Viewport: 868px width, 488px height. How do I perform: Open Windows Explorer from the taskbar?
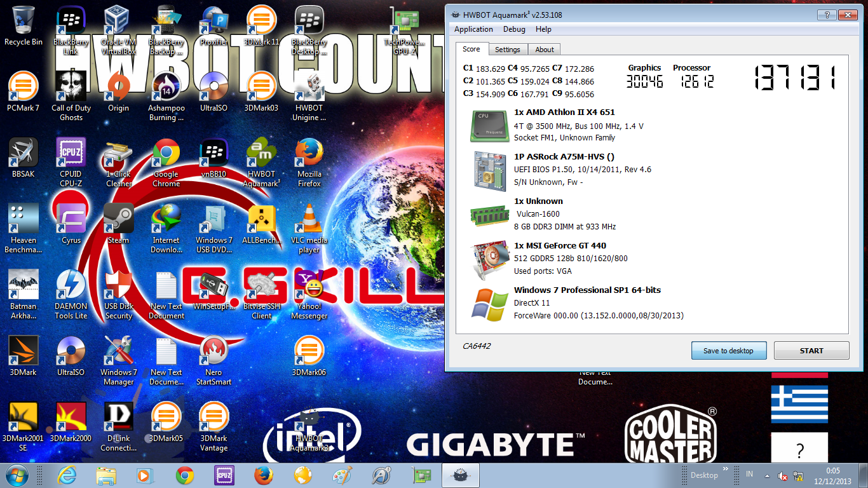click(x=106, y=475)
